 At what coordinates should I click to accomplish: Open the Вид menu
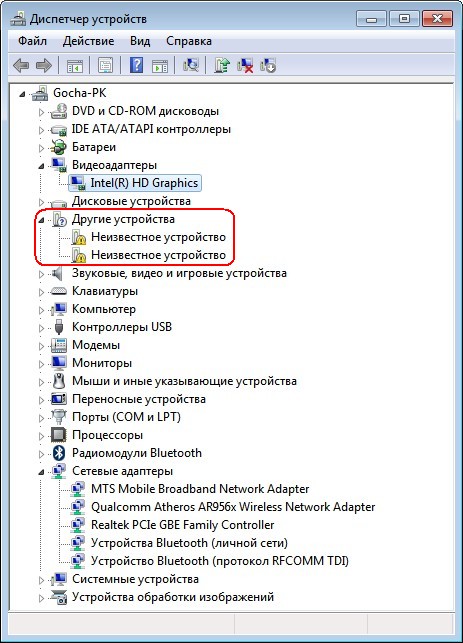pos(140,41)
